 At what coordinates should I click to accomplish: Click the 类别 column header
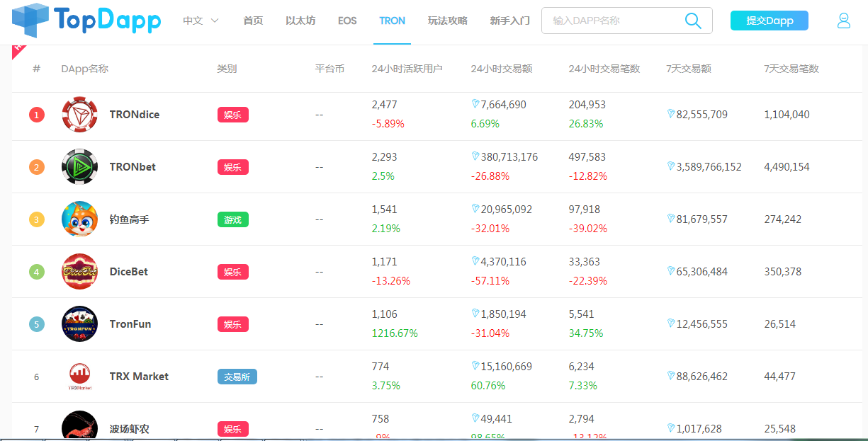pyautogui.click(x=227, y=69)
